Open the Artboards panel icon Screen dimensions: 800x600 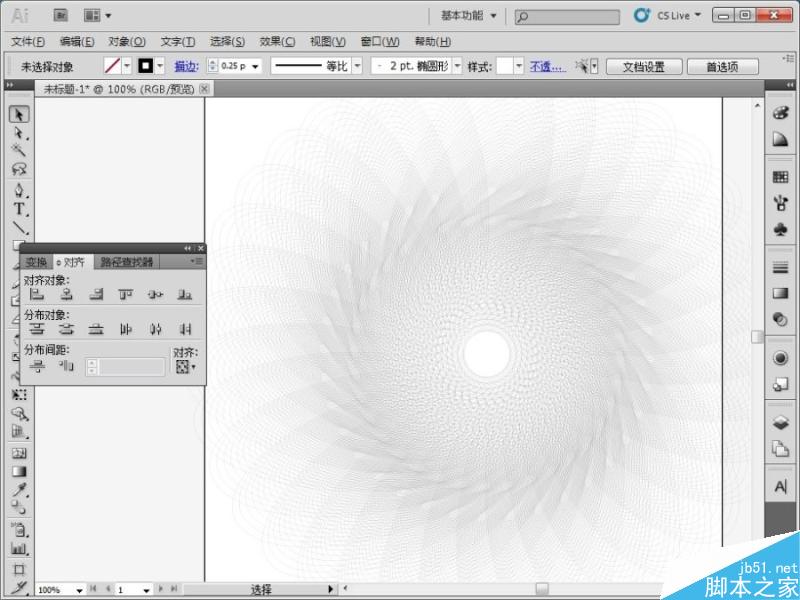780,449
